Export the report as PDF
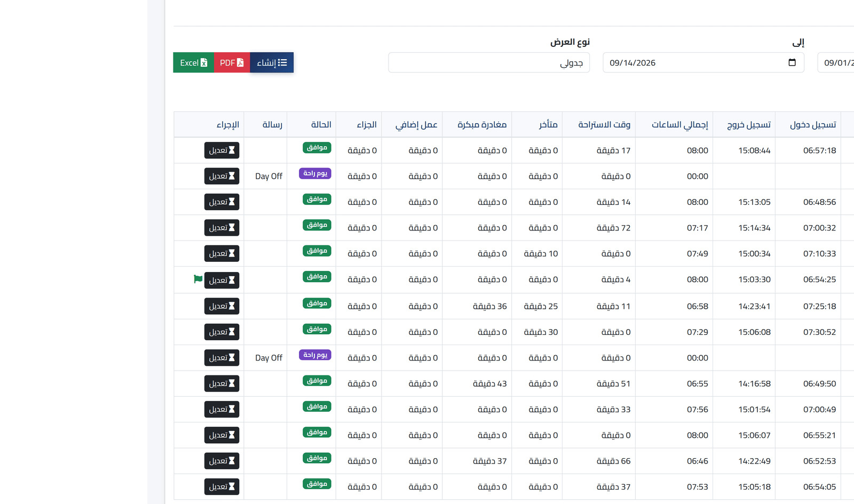Image resolution: width=854 pixels, height=504 pixels. 232,62
